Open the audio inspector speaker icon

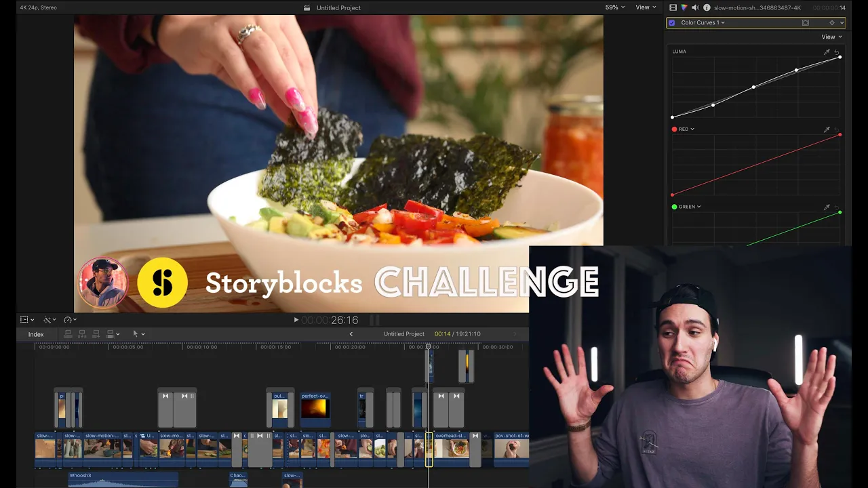tap(695, 7)
